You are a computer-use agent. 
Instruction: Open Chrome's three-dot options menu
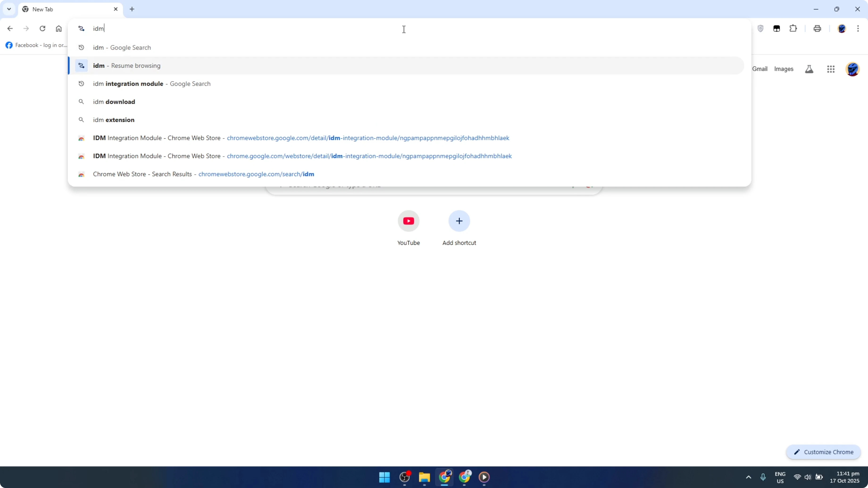[859, 29]
